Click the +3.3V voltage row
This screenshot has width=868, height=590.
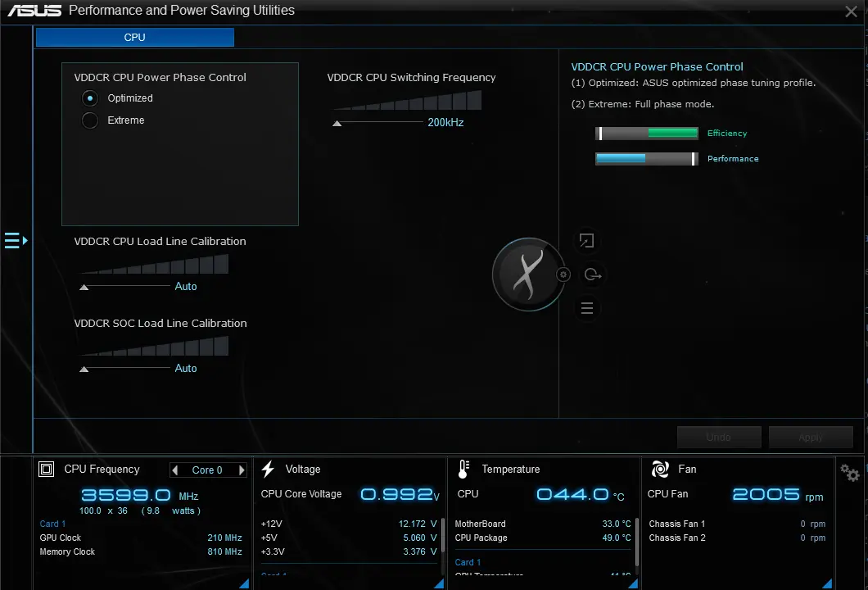(349, 551)
